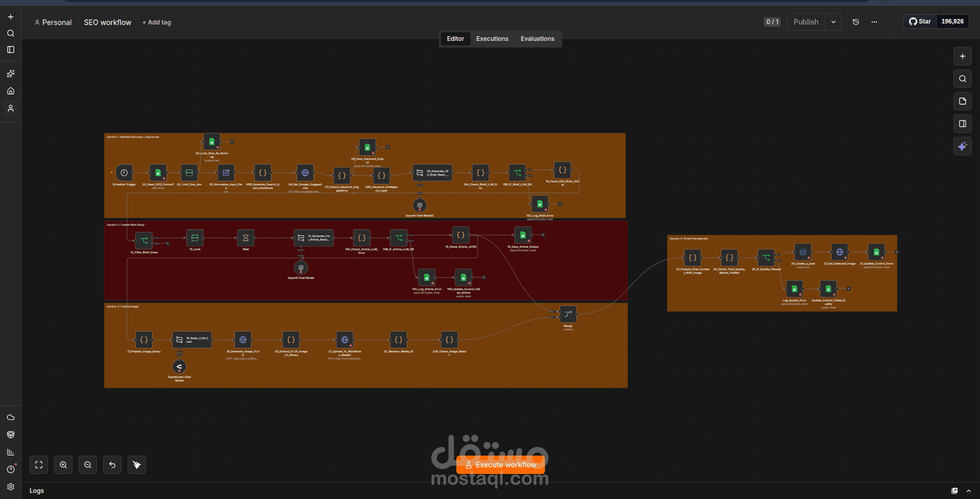This screenshot has width=980, height=499.
Task: Click the Execute workflow button
Action: pyautogui.click(x=501, y=465)
